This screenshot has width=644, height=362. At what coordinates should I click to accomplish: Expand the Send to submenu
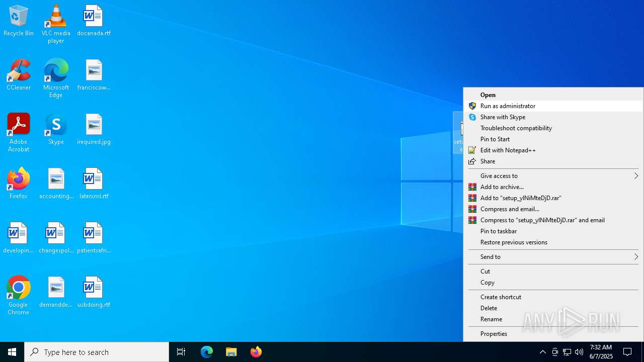pos(553,257)
